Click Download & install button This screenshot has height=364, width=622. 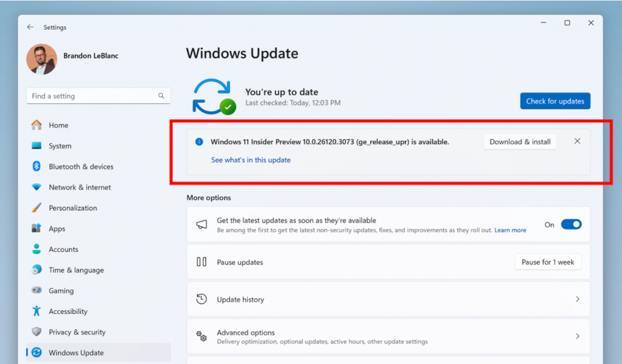pos(520,141)
